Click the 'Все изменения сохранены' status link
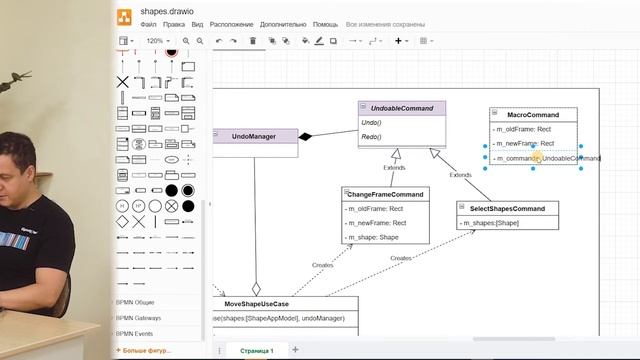The height and width of the screenshot is (360, 640). (x=385, y=24)
